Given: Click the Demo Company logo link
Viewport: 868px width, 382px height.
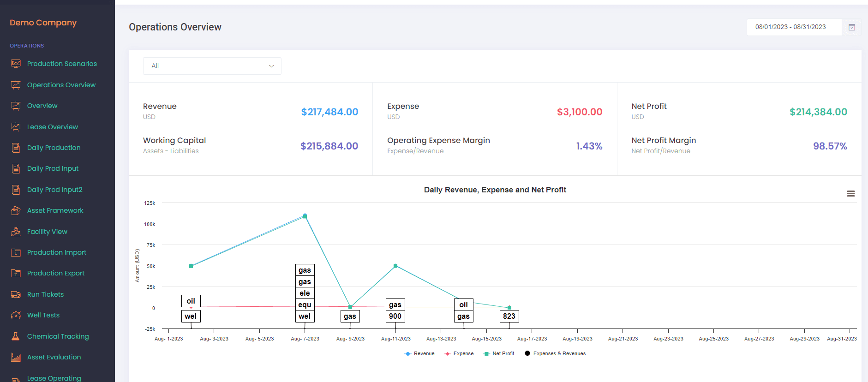Looking at the screenshot, I should [x=43, y=23].
